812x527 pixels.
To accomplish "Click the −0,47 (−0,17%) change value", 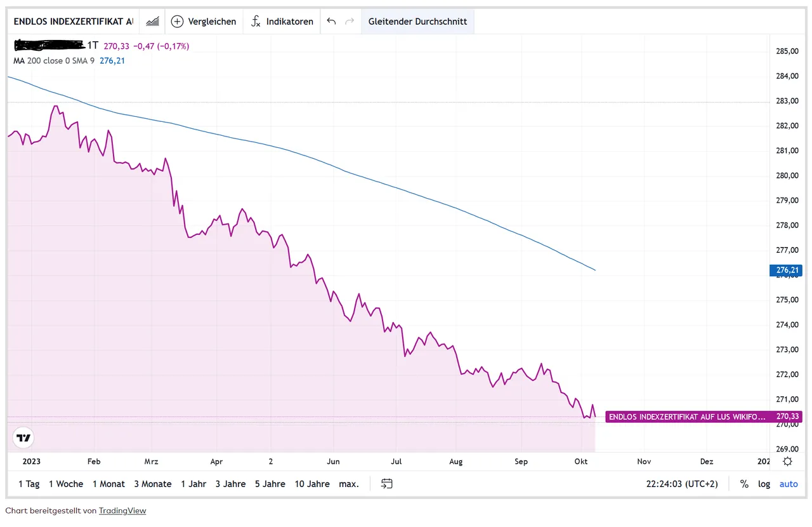I will [161, 46].
